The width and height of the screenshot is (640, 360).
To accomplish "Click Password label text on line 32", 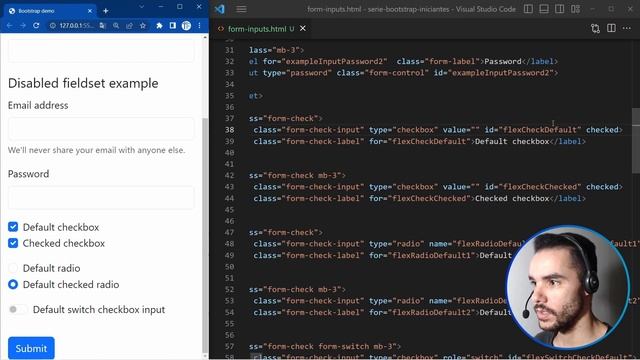I will pos(502,61).
